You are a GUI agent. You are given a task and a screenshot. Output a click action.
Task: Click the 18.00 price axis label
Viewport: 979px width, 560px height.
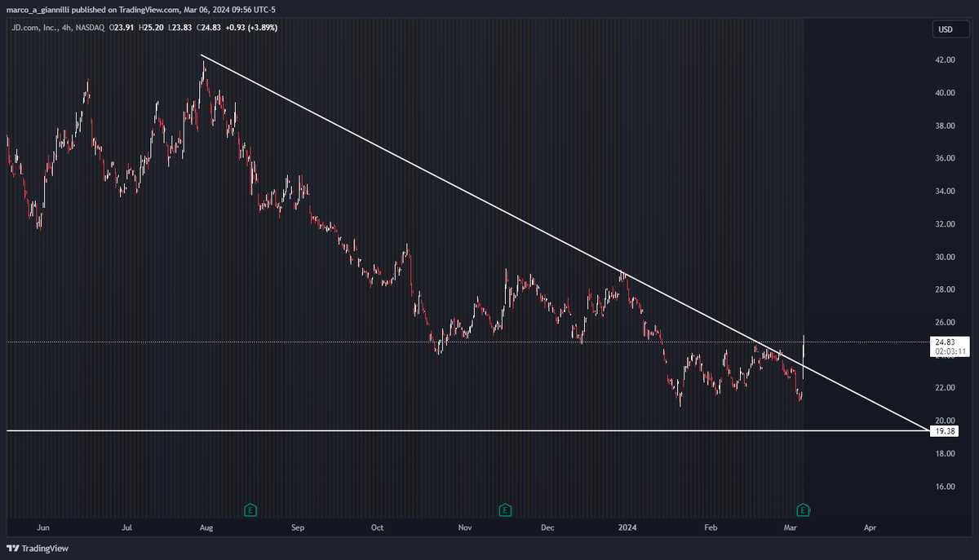(946, 454)
